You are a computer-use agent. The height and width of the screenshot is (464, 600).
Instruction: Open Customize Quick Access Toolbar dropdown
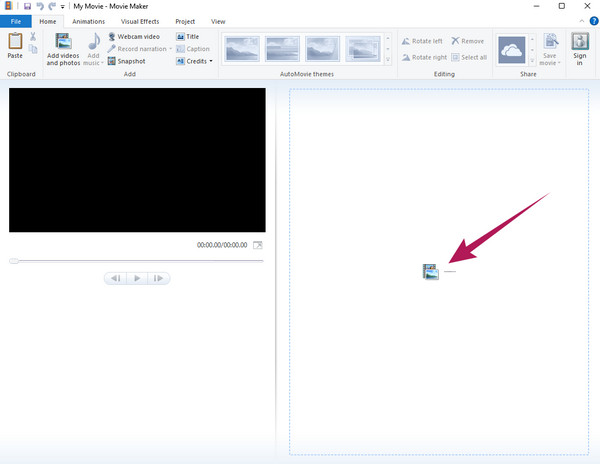click(62, 7)
